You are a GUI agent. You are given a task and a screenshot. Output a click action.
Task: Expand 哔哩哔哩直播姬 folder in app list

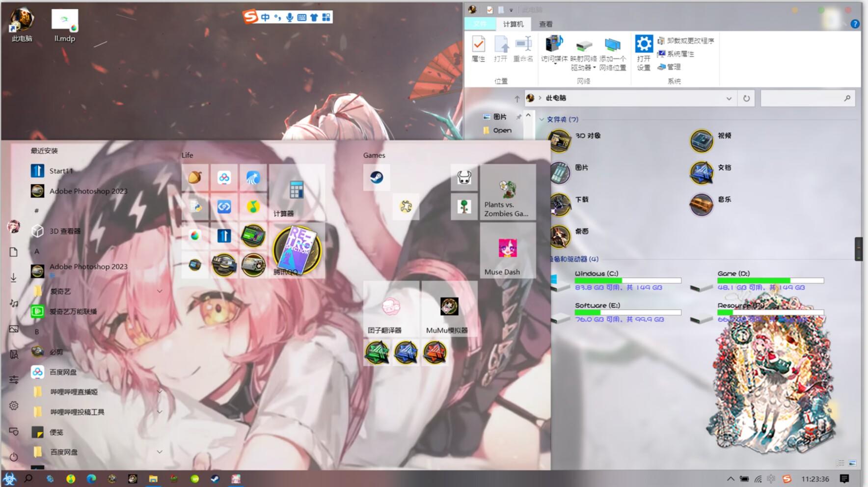(160, 392)
